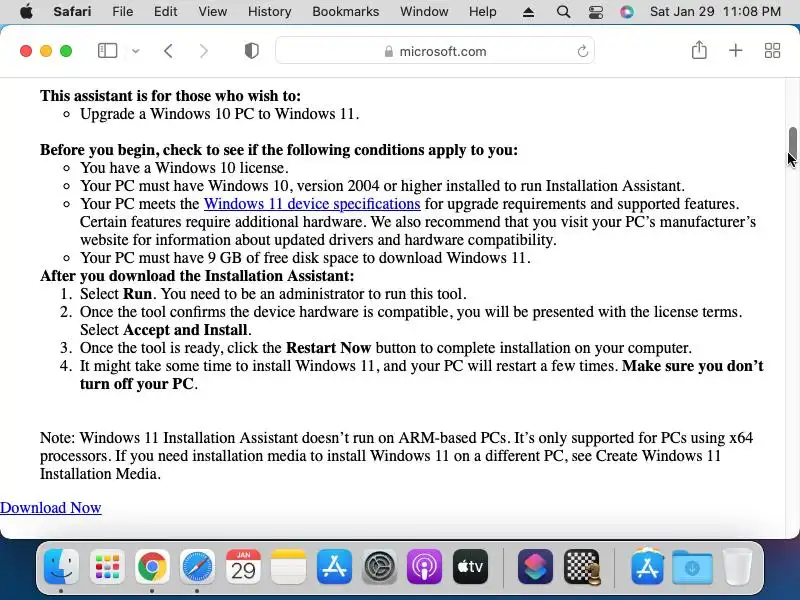This screenshot has height=600, width=800.
Task: Show the tab overview grid
Action: point(772,51)
